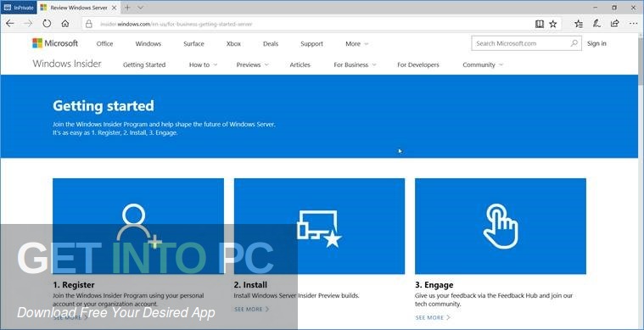Click the 1. Register heading
Image resolution: width=644 pixels, height=330 pixels.
(74, 284)
